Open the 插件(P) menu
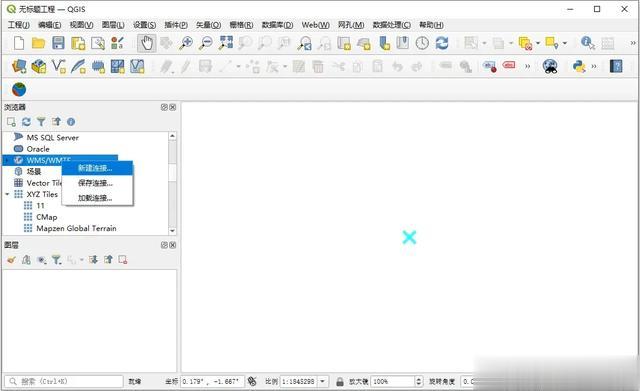The width and height of the screenshot is (640, 391). pyautogui.click(x=176, y=25)
